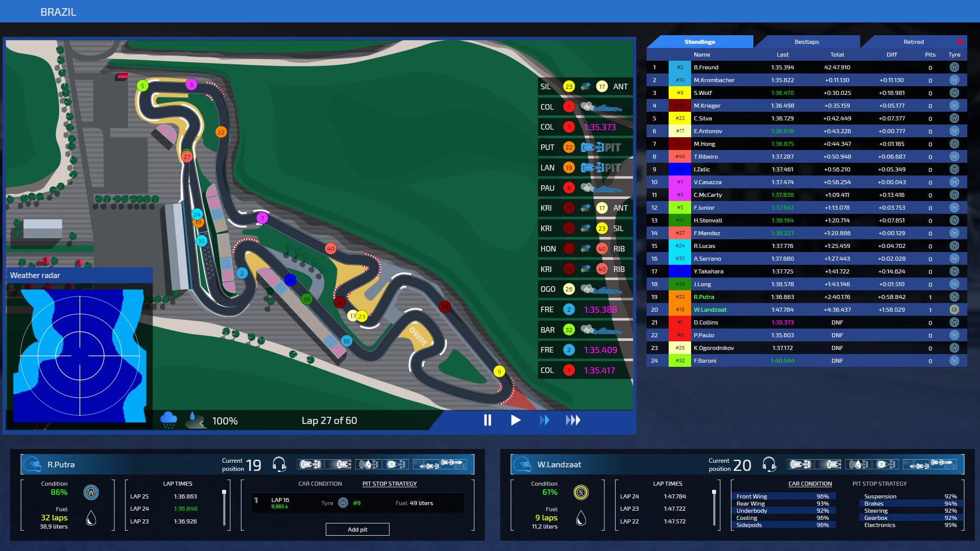This screenshot has height=551, width=980.
Task: Click R.Putra's helmet icon
Action: pos(33,464)
